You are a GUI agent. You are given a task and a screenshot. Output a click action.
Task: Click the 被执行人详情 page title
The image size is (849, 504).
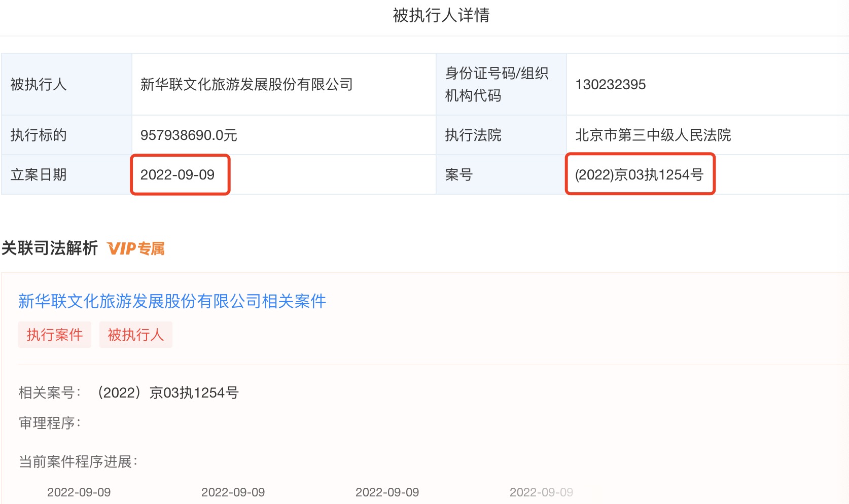pyautogui.click(x=441, y=15)
